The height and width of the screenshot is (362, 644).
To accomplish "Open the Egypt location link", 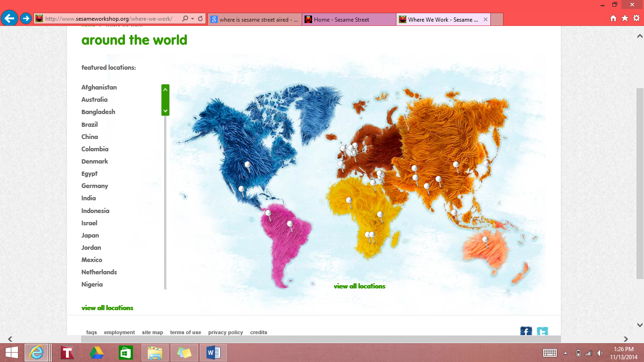I will point(90,173).
